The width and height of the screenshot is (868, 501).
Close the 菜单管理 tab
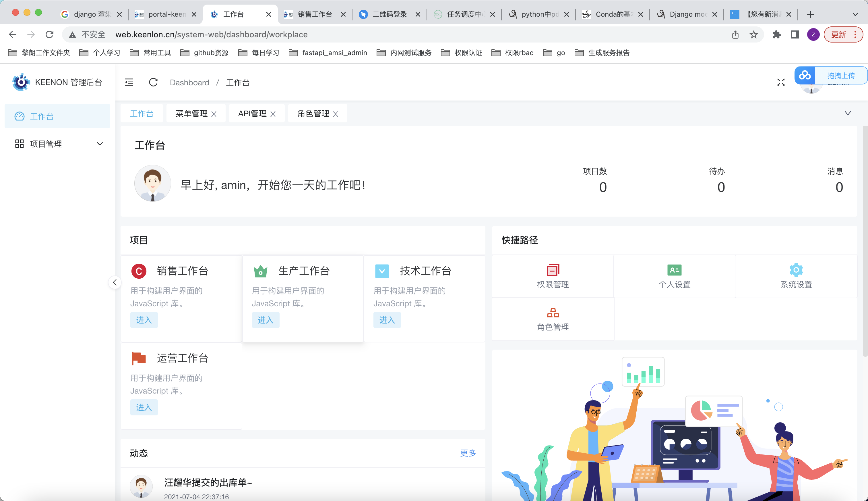coord(214,114)
